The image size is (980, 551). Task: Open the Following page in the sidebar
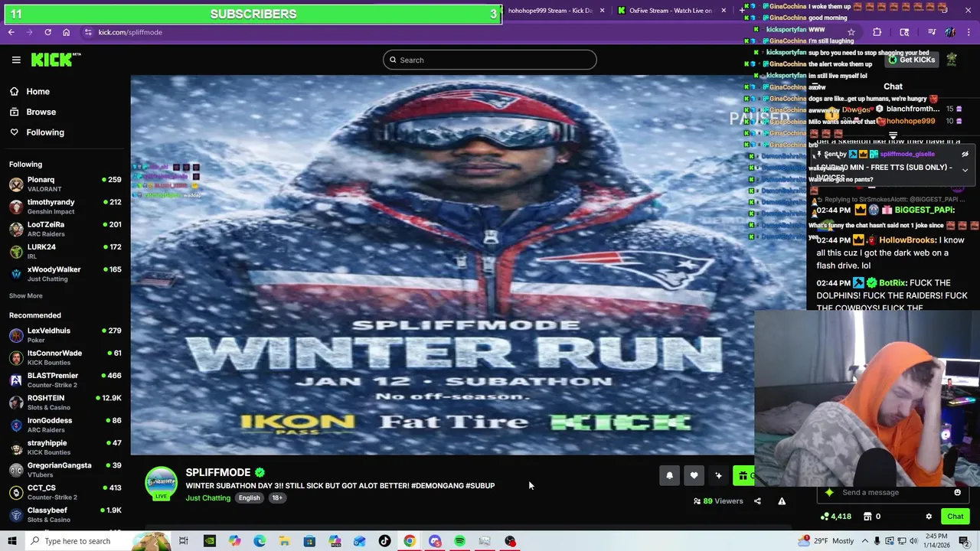(45, 132)
